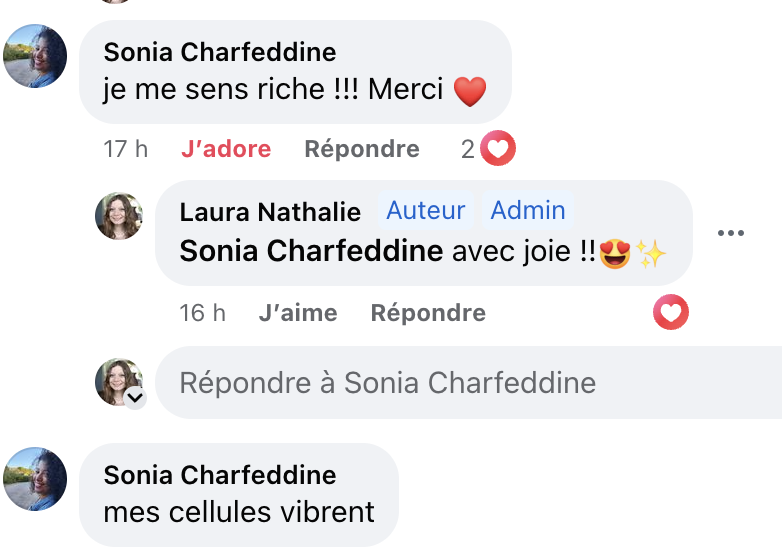The height and width of the screenshot is (548, 782).
Task: Click heart reaction on Laura Nathalie's reply
Action: 671,313
